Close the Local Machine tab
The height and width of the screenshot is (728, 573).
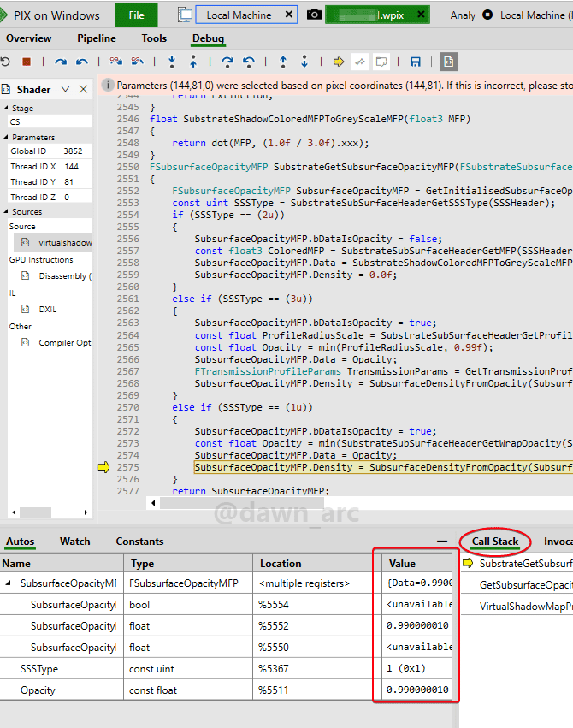click(288, 15)
